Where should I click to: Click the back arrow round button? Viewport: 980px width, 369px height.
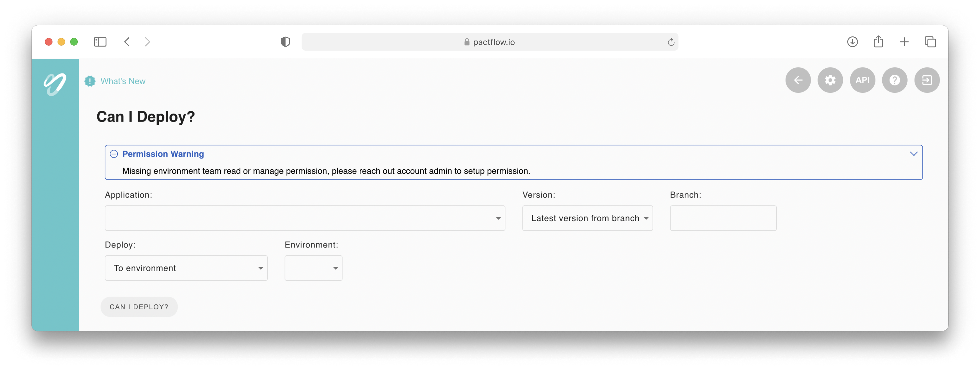(x=798, y=80)
